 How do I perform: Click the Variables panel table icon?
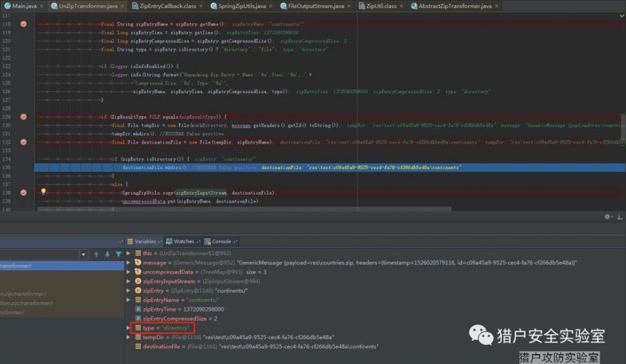tap(130, 241)
